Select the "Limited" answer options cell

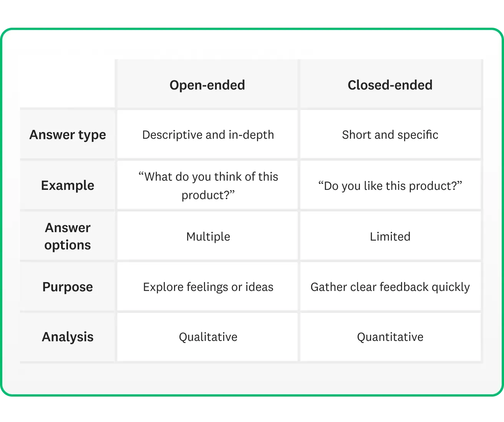pyautogui.click(x=390, y=236)
